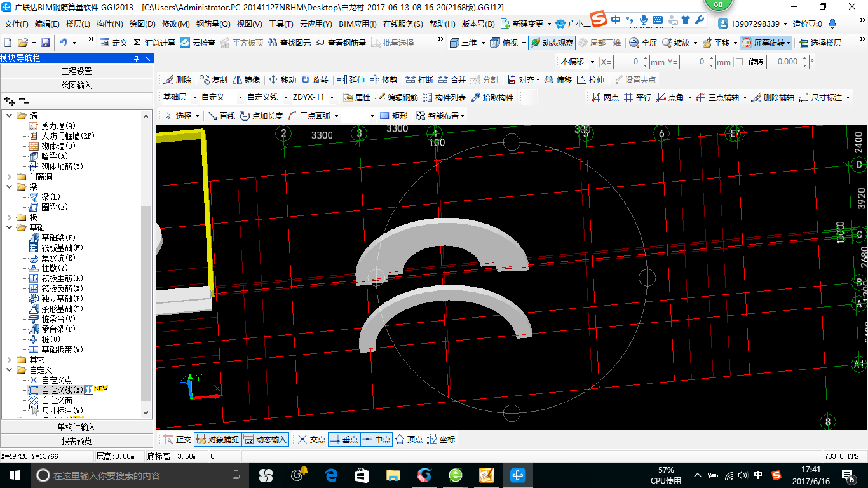Open the 钢筋量(Q) menu
The height and width of the screenshot is (488, 868).
213,24
